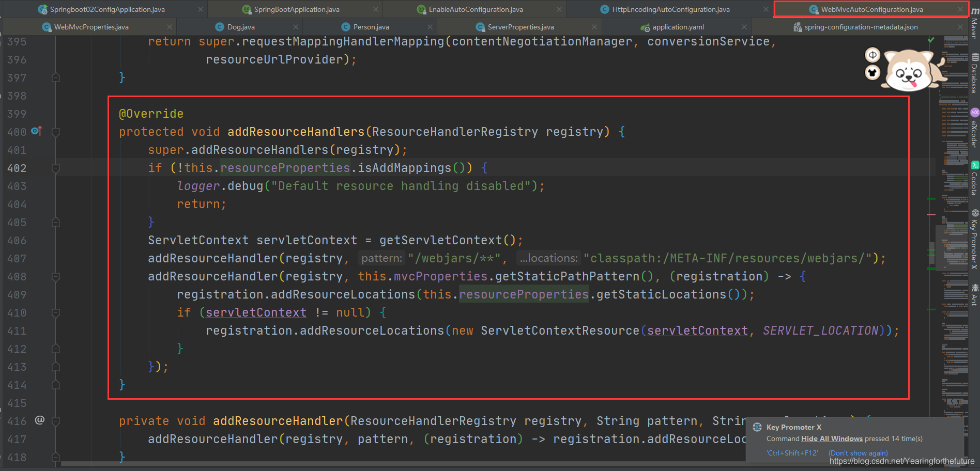The image size is (980, 471).
Task: Click the @Override annotation on line 399
Action: coord(151,114)
